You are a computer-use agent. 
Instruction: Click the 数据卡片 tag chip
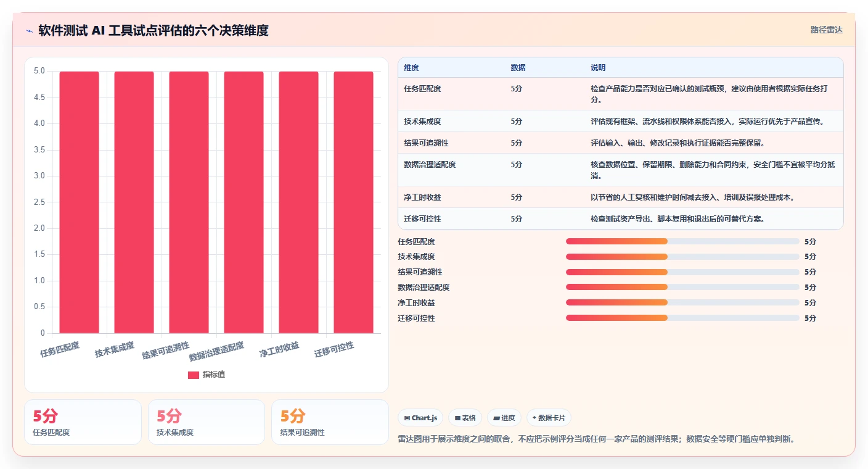[549, 418]
